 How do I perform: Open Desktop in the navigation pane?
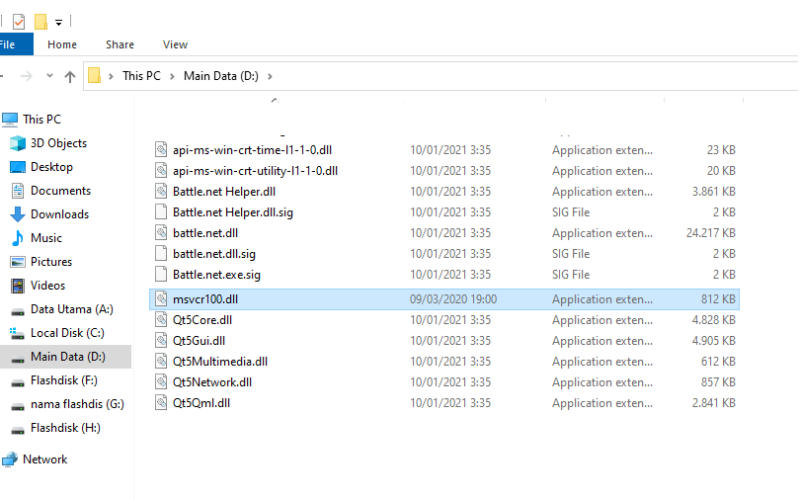tap(52, 167)
